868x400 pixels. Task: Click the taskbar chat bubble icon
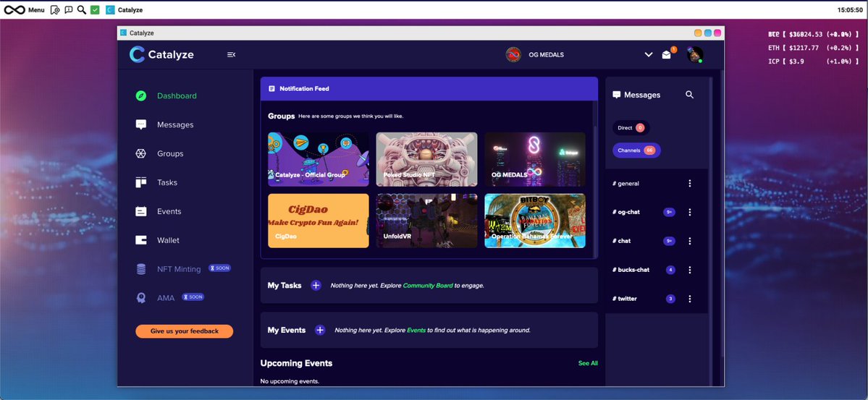pos(69,10)
